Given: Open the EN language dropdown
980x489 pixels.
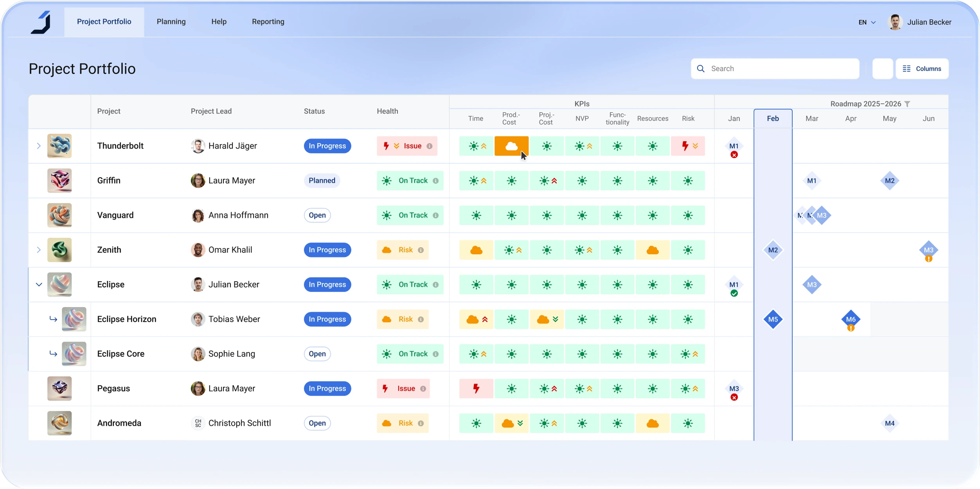Looking at the screenshot, I should [867, 22].
